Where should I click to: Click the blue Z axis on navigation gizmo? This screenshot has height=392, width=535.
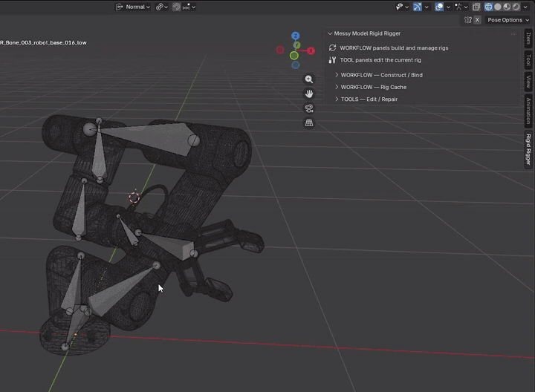tap(296, 36)
